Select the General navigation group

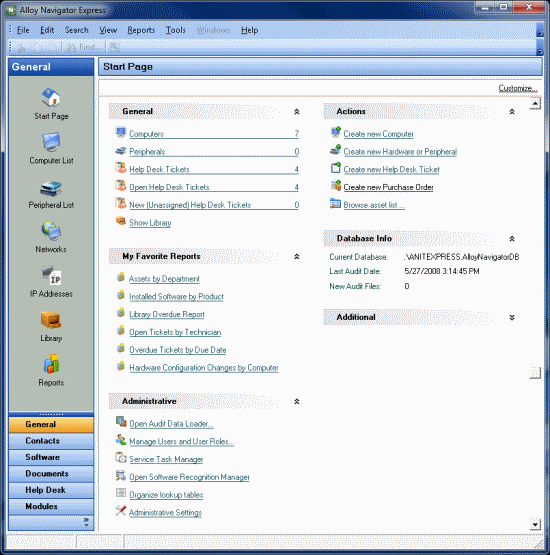pyautogui.click(x=51, y=424)
